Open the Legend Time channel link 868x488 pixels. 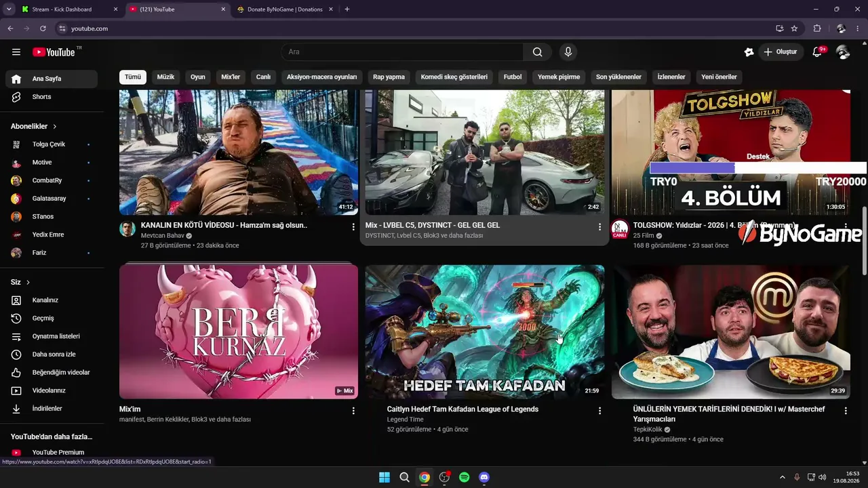click(x=405, y=420)
